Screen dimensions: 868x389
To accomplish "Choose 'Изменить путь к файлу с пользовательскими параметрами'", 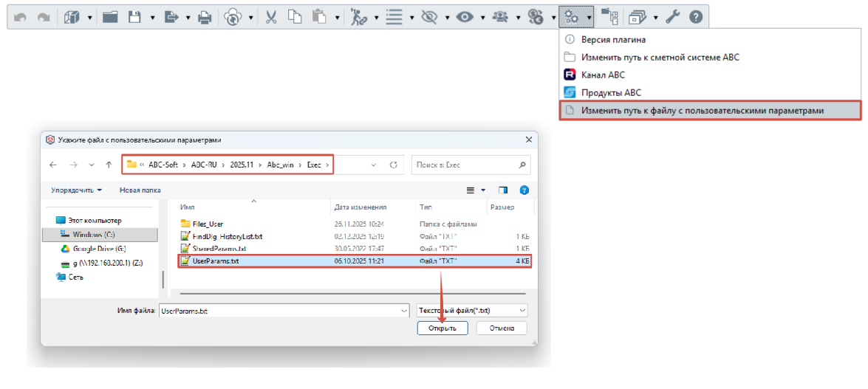I will click(x=710, y=110).
